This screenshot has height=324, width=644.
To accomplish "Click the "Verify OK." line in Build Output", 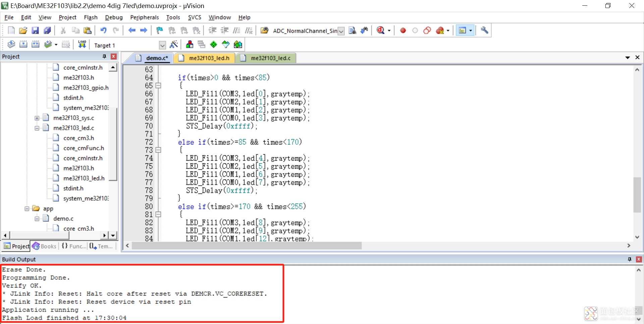I will (22, 286).
